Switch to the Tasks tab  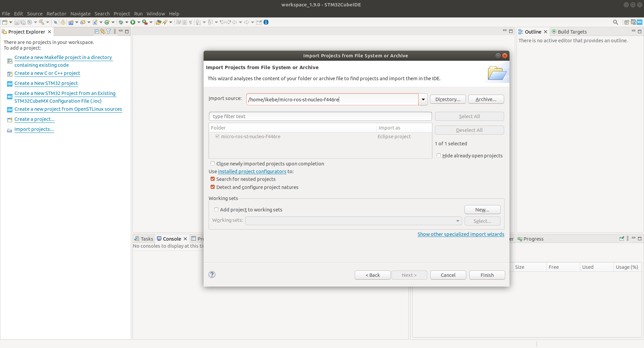coord(144,239)
